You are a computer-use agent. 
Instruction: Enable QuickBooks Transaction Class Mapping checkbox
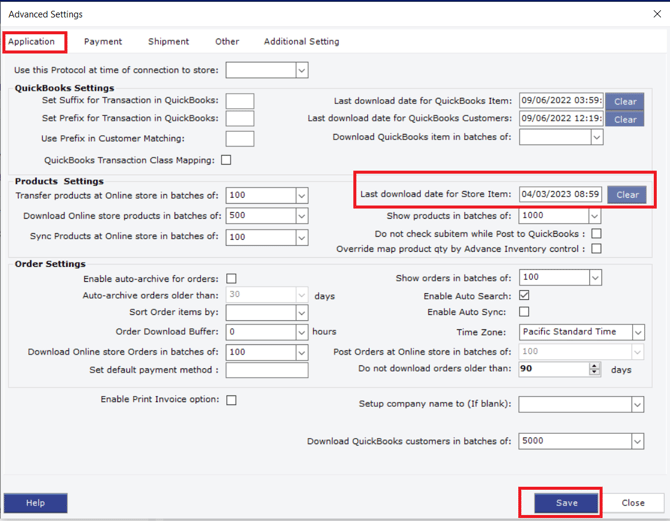pos(226,160)
